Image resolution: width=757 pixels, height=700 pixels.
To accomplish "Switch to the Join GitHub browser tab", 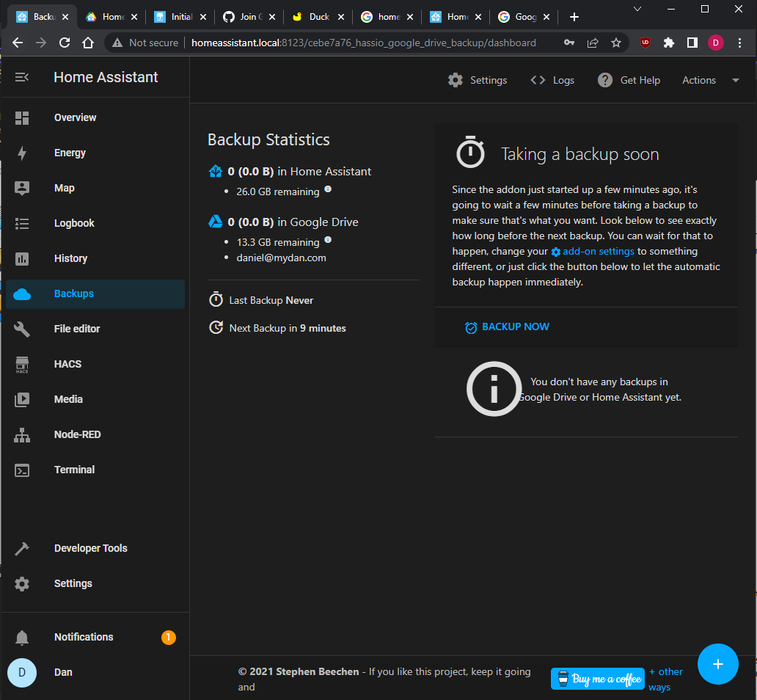I will (x=249, y=17).
